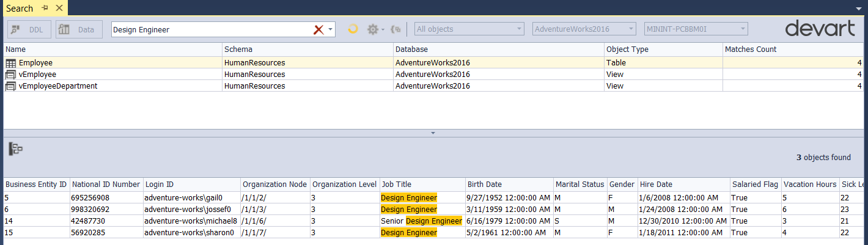Click organization node /1/1/7/ cell
This screenshot has height=245, width=868.
[275, 232]
